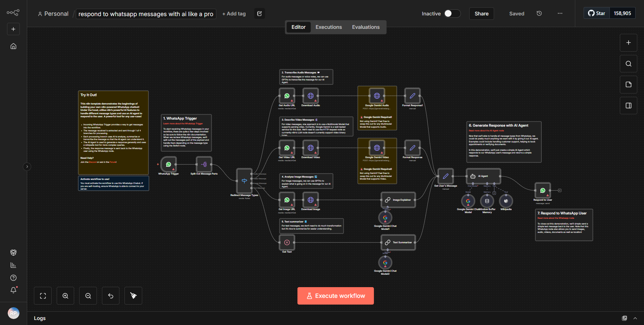Open notifications bell icon
This screenshot has height=325, width=644.
[x=13, y=290]
